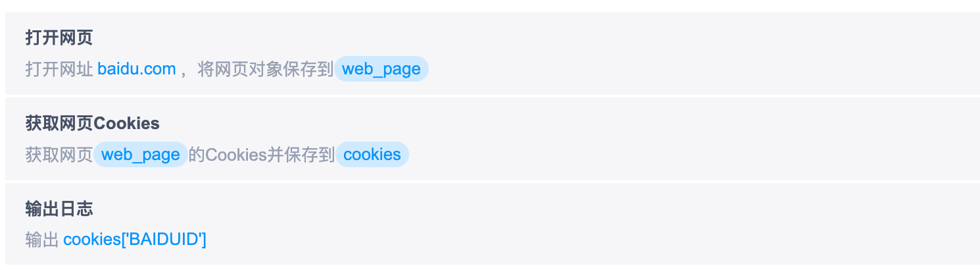Click web_page variable tag in 获取网页Cookies step
980x270 pixels.
pyautogui.click(x=140, y=155)
